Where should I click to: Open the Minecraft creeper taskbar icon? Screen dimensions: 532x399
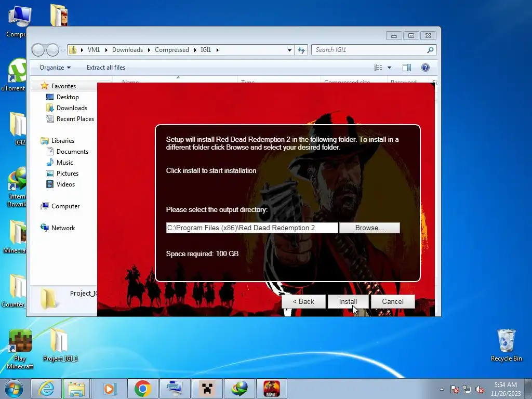[207, 389]
